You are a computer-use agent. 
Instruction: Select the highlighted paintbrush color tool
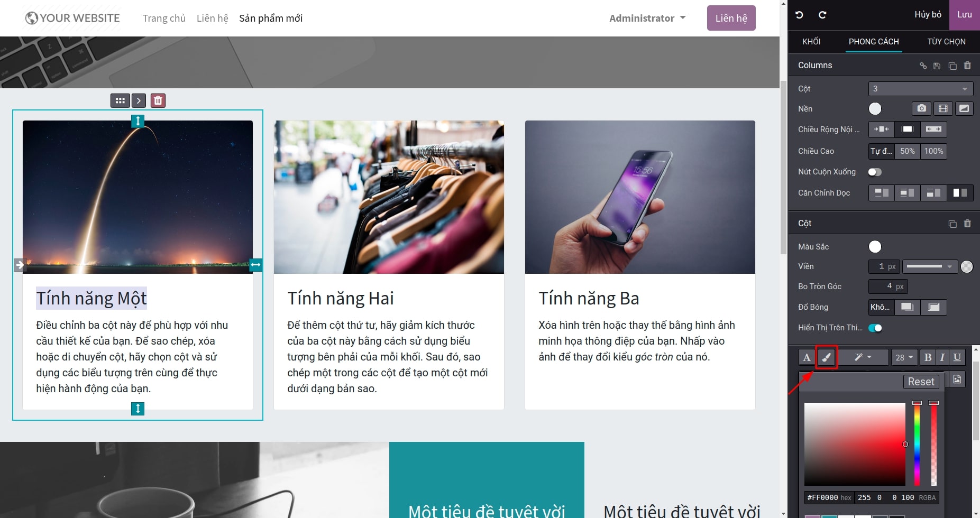click(827, 357)
